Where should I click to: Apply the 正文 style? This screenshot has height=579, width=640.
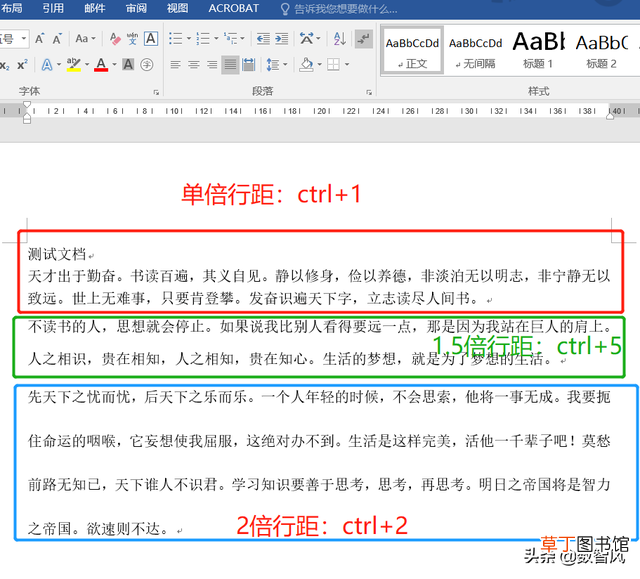(412, 51)
